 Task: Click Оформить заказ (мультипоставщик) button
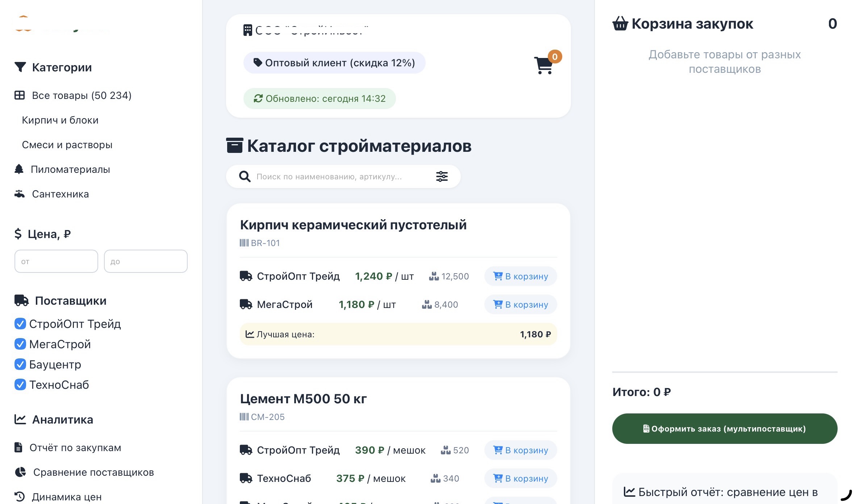click(x=725, y=428)
